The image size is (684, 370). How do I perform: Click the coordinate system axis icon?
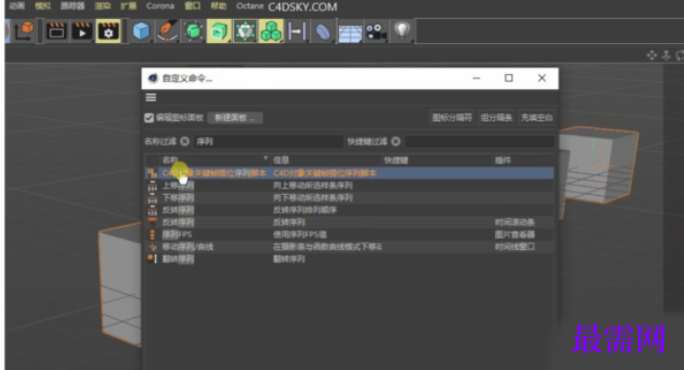(24, 31)
